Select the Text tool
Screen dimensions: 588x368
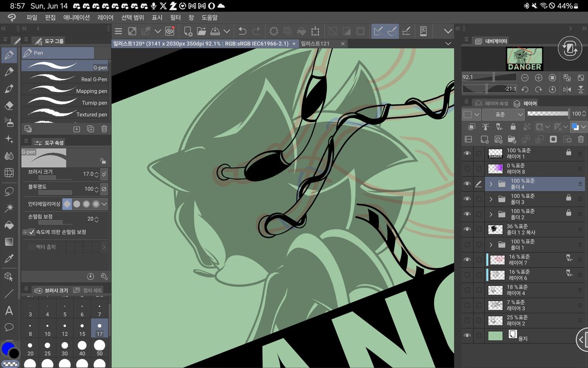pos(9,310)
